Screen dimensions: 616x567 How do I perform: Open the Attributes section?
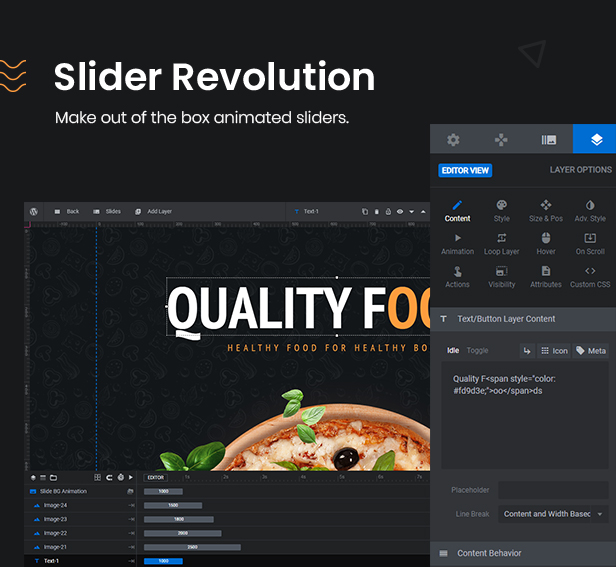click(x=546, y=277)
